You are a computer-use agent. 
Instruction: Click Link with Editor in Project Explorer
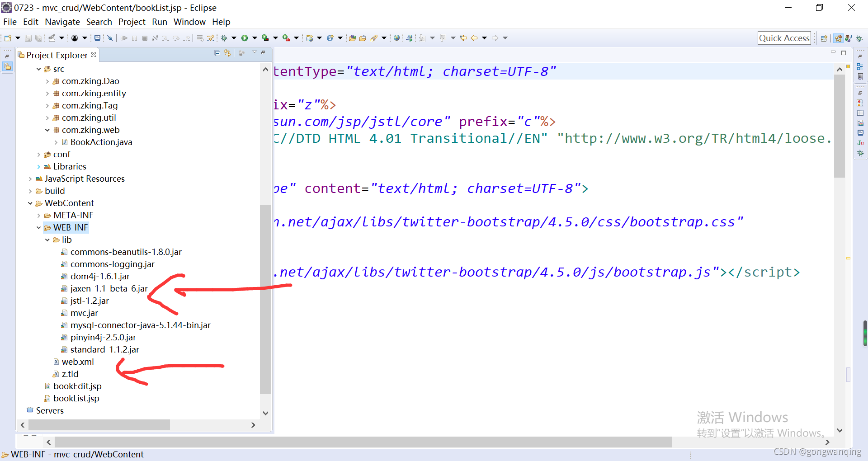pyautogui.click(x=227, y=53)
